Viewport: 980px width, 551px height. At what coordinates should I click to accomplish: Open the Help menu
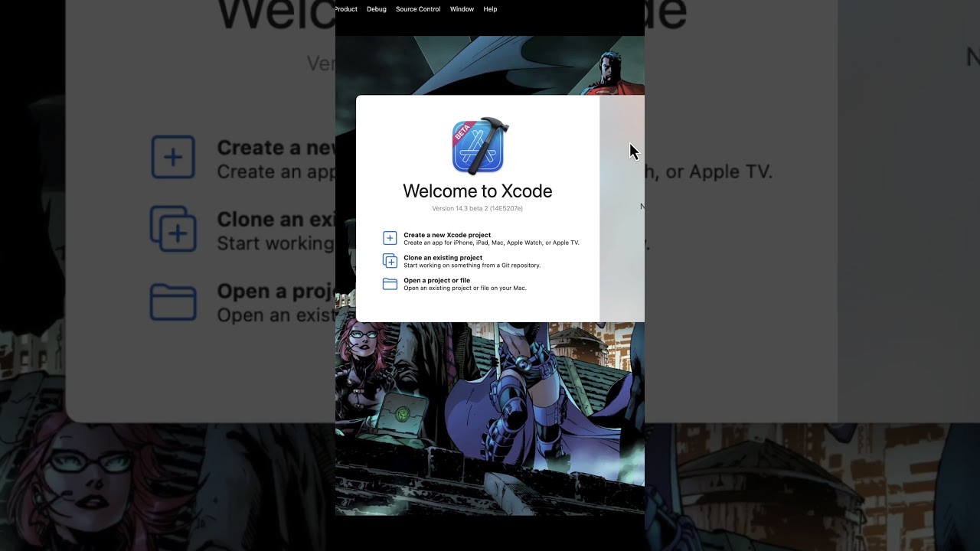[490, 9]
